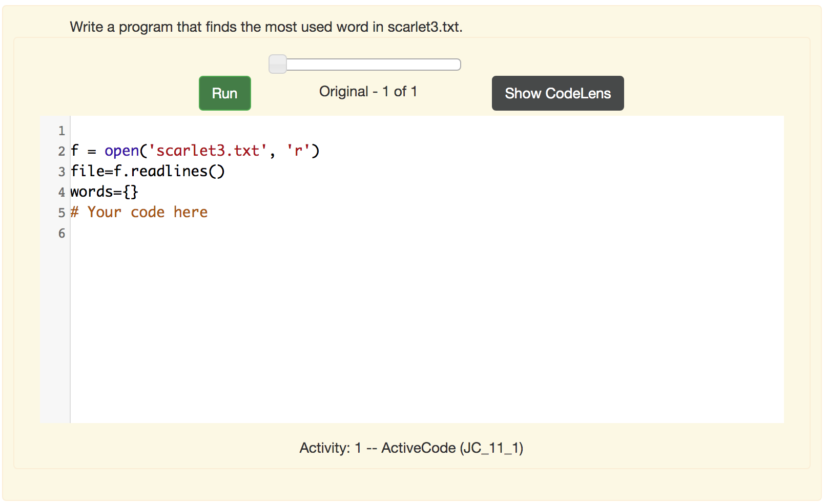The height and width of the screenshot is (504, 826).
Task: Click the empty first line of the editor
Action: click(154, 131)
